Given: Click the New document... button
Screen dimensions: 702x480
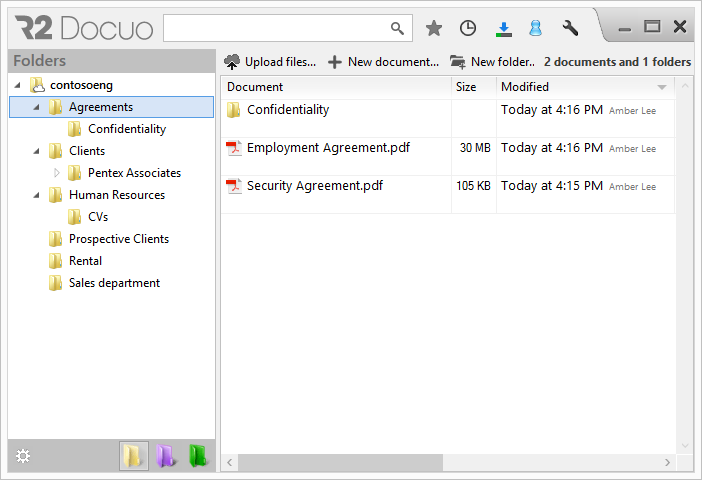Looking at the screenshot, I should tap(383, 62).
